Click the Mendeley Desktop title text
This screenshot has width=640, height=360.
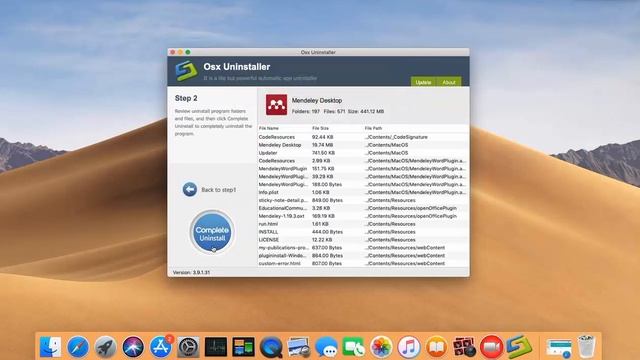pos(317,100)
